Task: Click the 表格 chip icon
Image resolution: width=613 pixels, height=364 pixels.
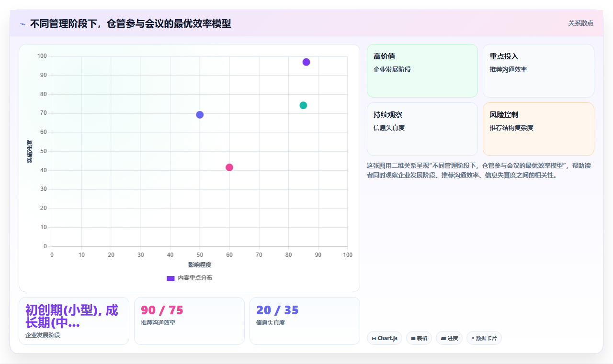Action: click(x=413, y=338)
